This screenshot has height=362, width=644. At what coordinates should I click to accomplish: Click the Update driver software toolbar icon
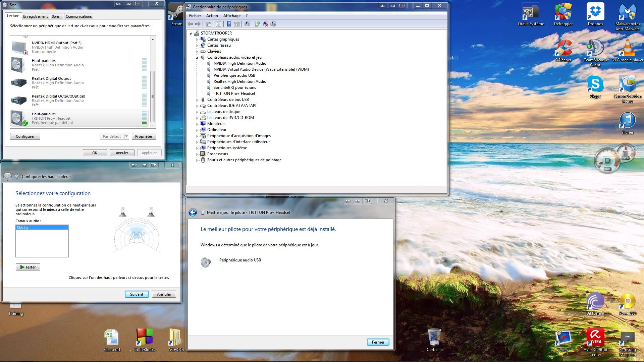click(x=257, y=24)
